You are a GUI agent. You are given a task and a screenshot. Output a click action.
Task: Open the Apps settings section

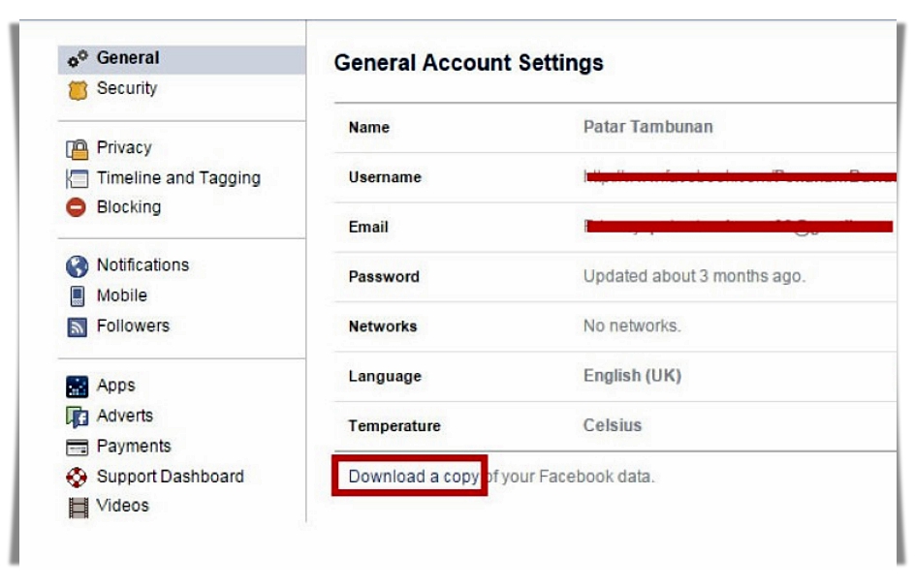coord(115,386)
